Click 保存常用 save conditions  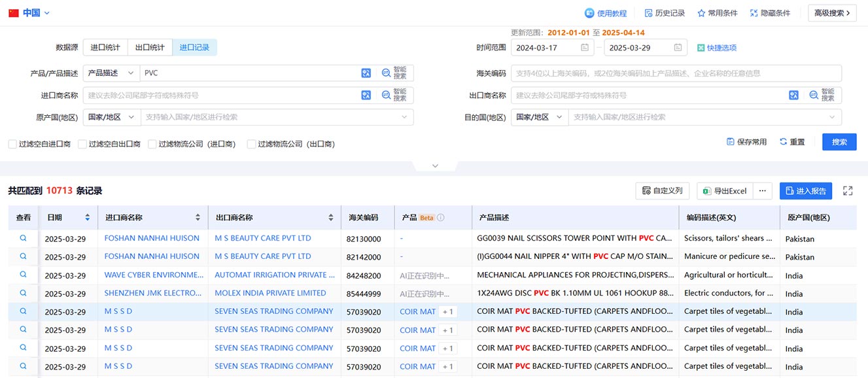(746, 142)
